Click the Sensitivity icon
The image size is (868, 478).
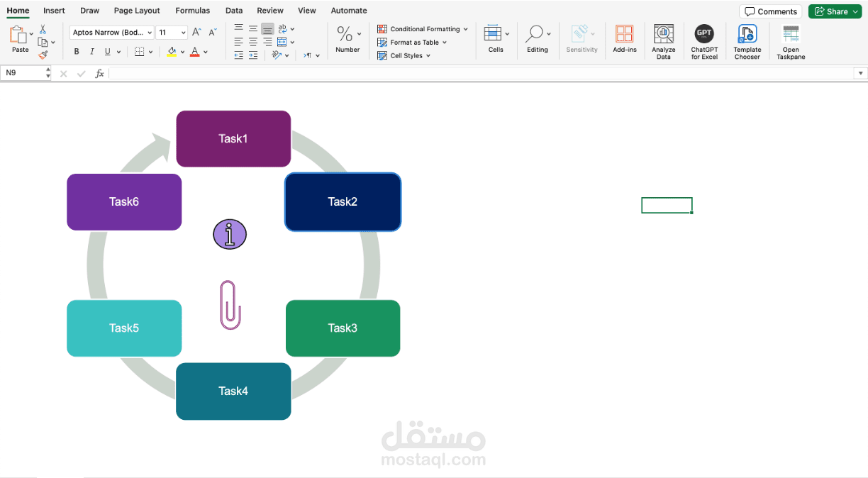[x=582, y=38]
